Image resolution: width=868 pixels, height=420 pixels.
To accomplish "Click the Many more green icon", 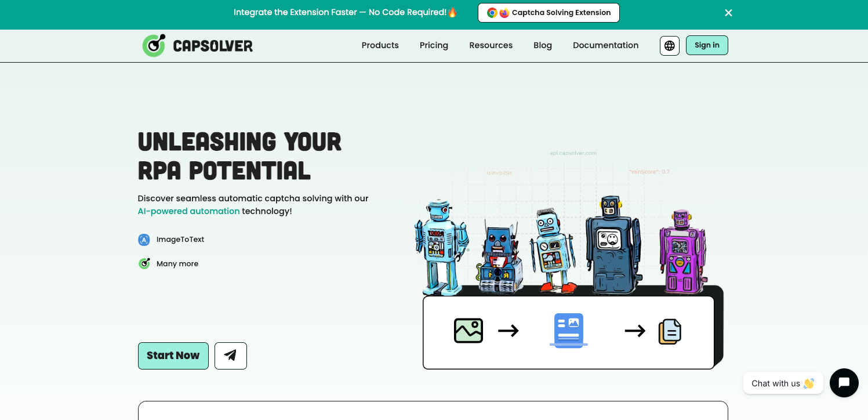I will point(144,264).
